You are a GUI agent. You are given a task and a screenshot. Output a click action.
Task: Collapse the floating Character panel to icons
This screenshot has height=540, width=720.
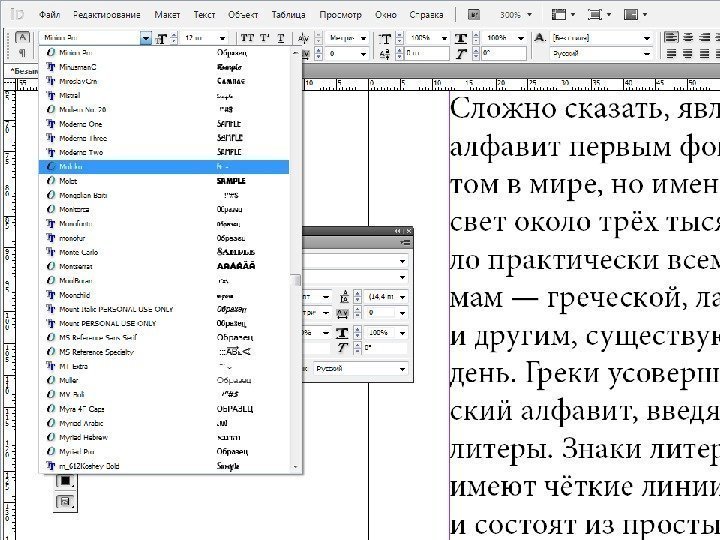coord(397,231)
